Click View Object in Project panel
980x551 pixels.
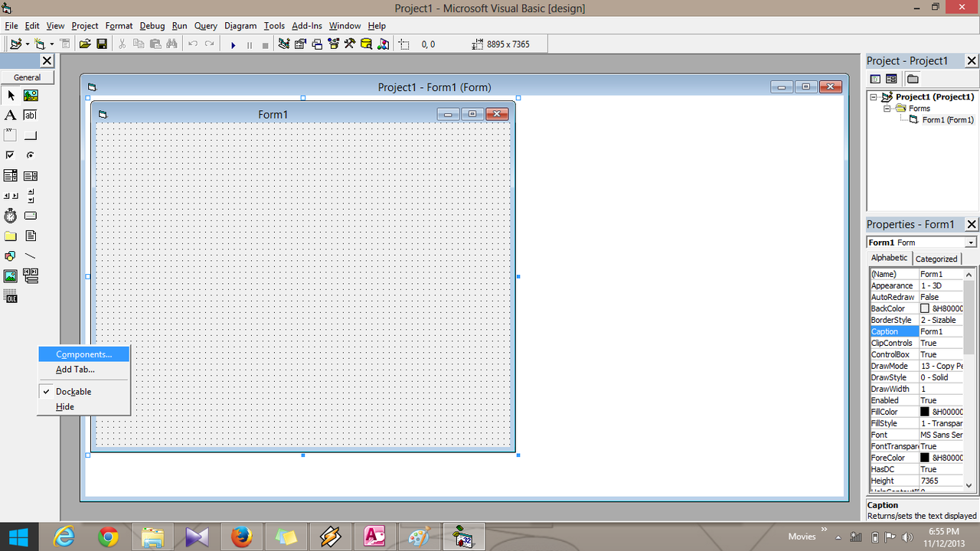coord(891,79)
